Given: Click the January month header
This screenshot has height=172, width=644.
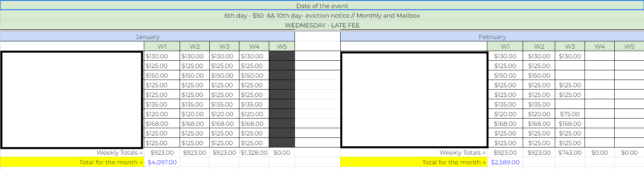Looking at the screenshot, I should [147, 37].
